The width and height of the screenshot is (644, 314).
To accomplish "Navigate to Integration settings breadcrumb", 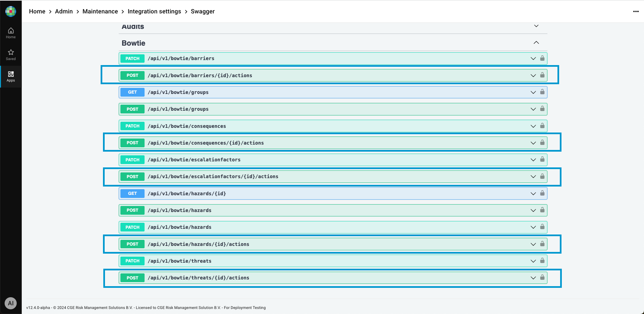I will pos(154,11).
